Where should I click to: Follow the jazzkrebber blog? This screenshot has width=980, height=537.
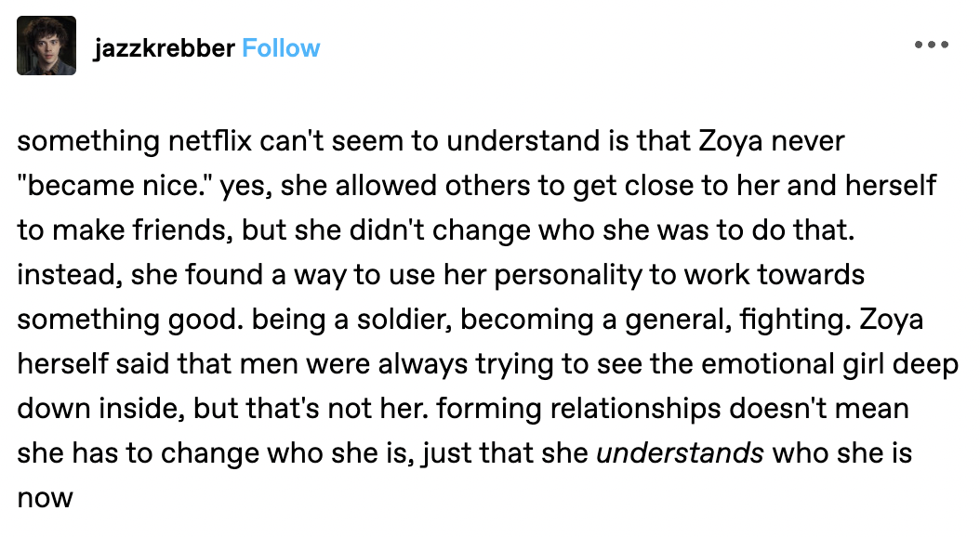[281, 48]
